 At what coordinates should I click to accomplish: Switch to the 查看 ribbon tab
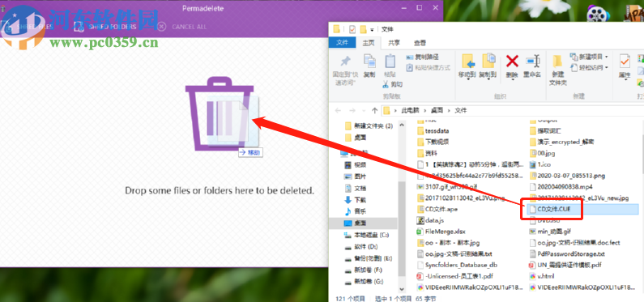(420, 43)
